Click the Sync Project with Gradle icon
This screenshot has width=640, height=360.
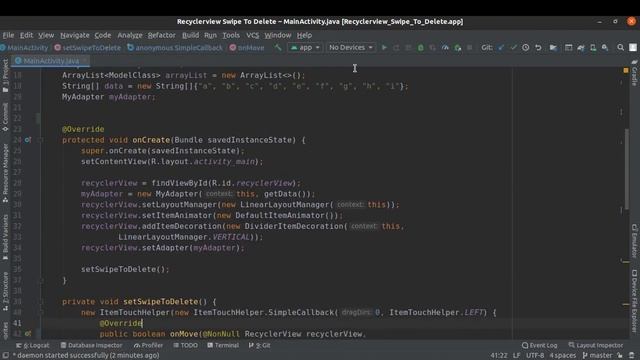pos(581,48)
